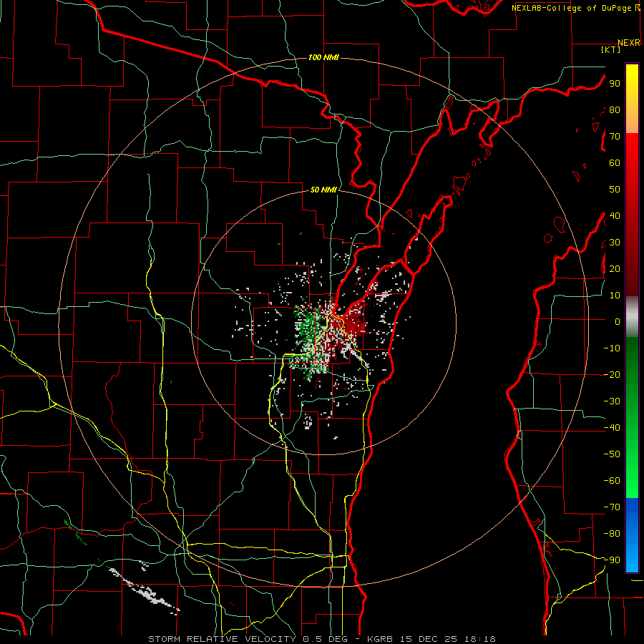Select the -80 knot scale label
Screen dimensions: 644x644
pyautogui.click(x=612, y=534)
